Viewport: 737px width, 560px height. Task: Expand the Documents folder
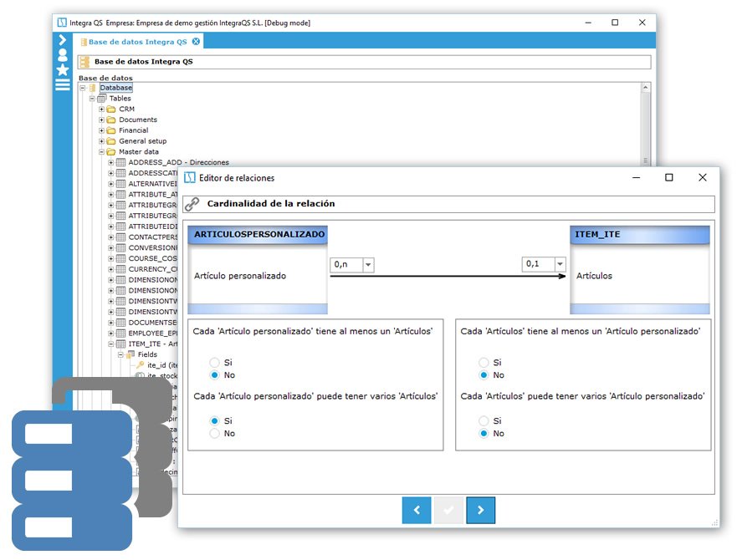[101, 120]
